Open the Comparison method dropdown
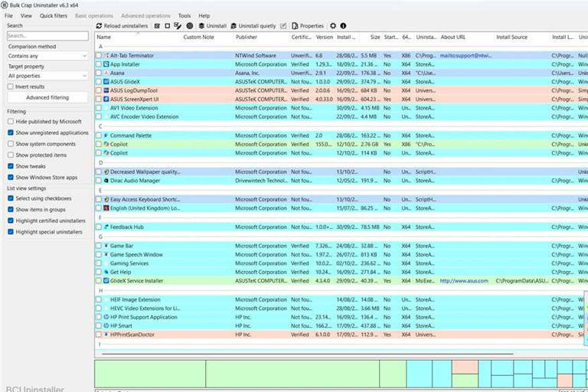 (x=47, y=56)
